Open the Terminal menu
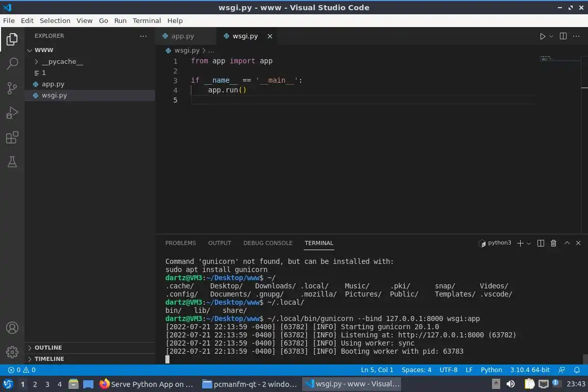The image size is (588, 392). [146, 20]
